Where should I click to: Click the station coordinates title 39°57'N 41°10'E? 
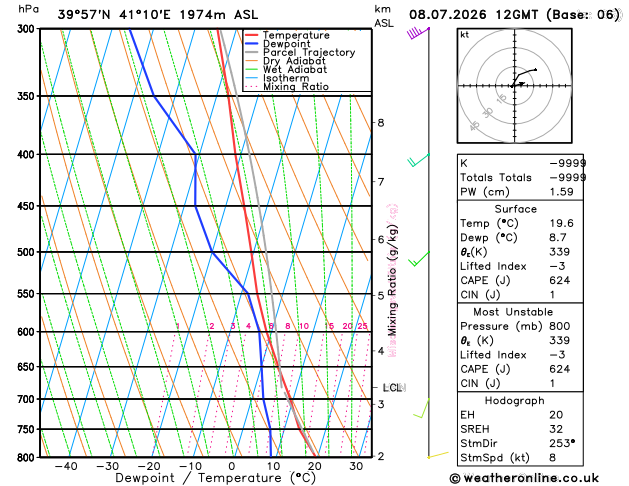click(114, 15)
